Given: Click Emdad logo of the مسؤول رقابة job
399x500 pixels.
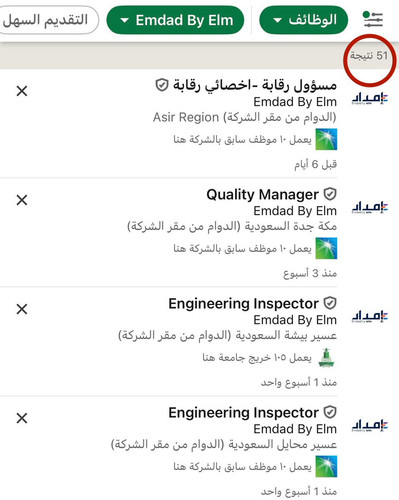Looking at the screenshot, I should coord(370,99).
